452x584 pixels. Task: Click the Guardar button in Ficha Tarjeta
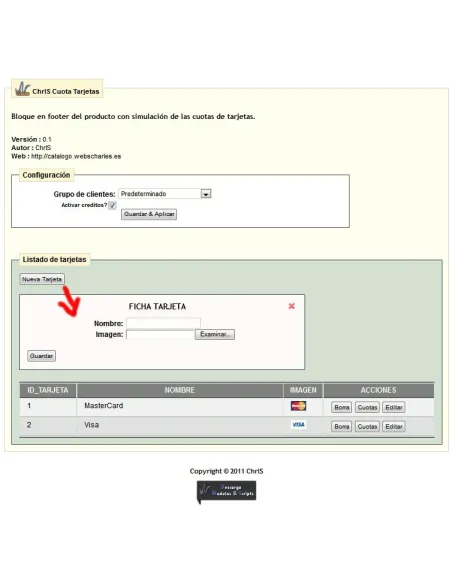coord(41,356)
